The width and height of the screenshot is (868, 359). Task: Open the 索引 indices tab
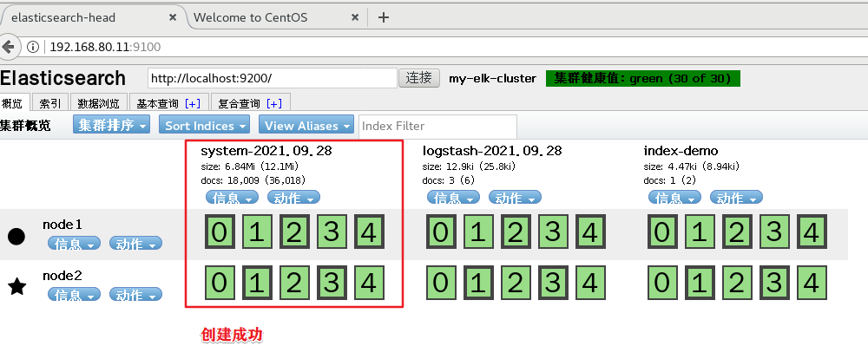click(49, 103)
